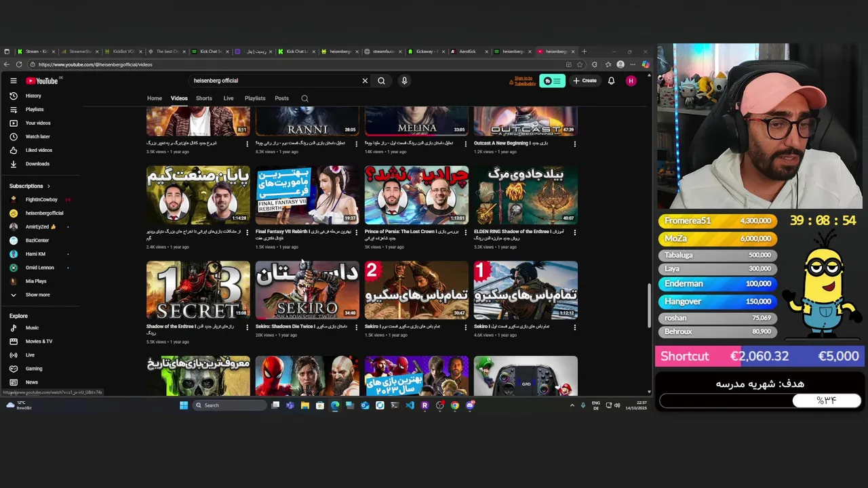The height and width of the screenshot is (488, 868).
Task: Search within the channel using magnifier icon
Action: (x=304, y=99)
